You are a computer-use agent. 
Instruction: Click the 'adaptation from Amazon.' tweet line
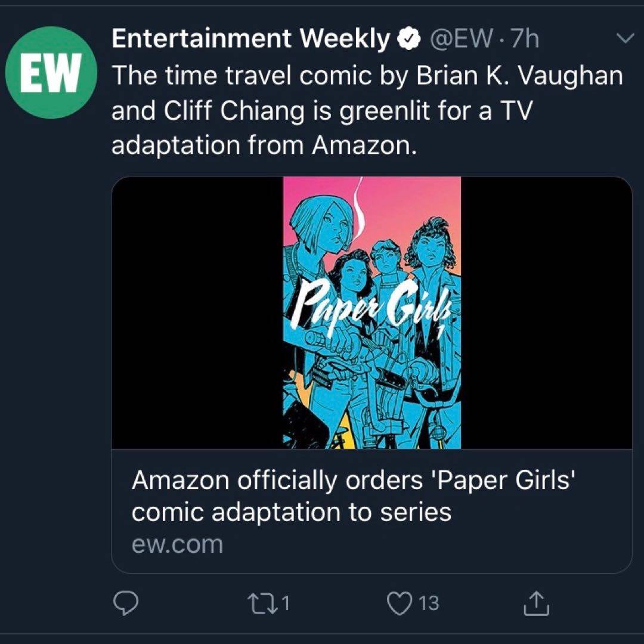[x=264, y=145]
